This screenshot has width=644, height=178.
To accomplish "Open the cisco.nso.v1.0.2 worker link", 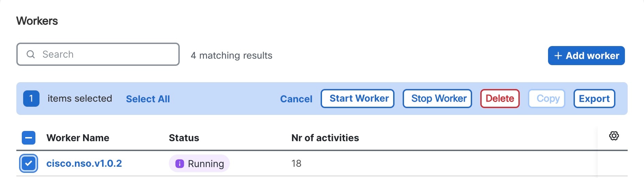I will point(84,163).
